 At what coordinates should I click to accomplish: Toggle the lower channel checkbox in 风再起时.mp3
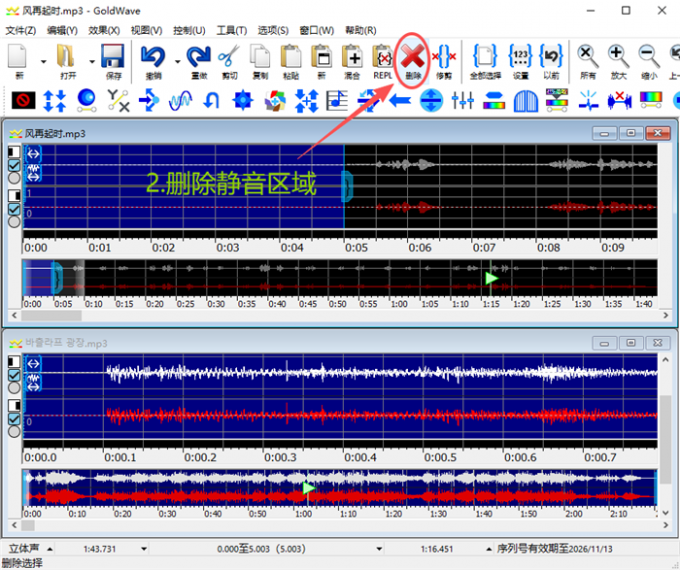(x=14, y=209)
